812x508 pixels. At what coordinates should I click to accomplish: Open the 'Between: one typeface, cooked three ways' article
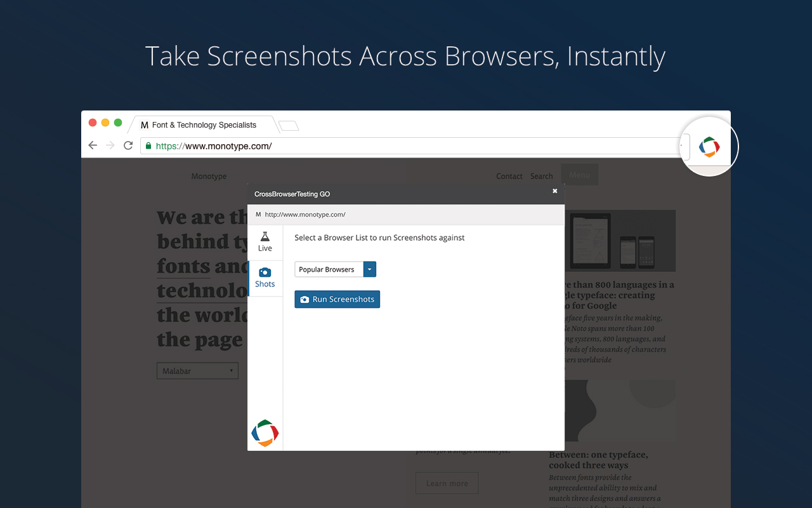[x=598, y=460]
